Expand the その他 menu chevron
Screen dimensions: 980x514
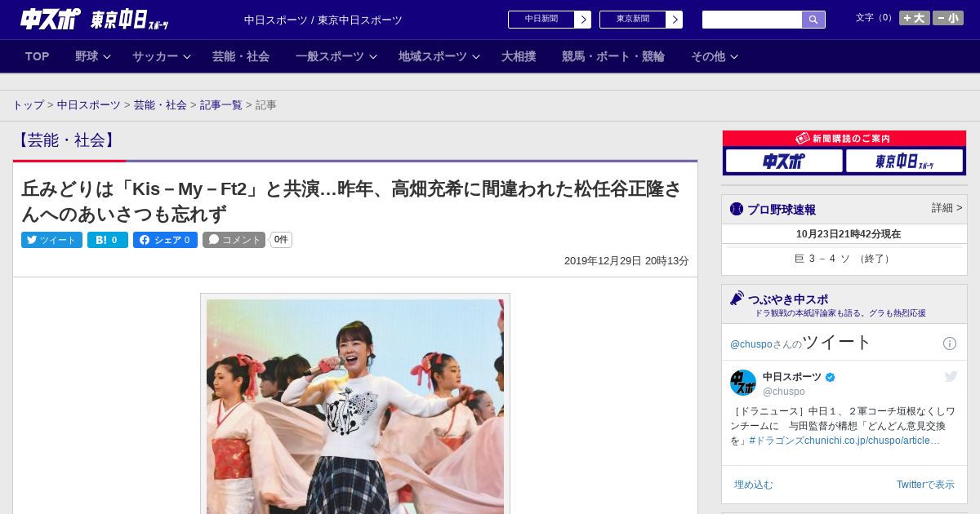(734, 57)
